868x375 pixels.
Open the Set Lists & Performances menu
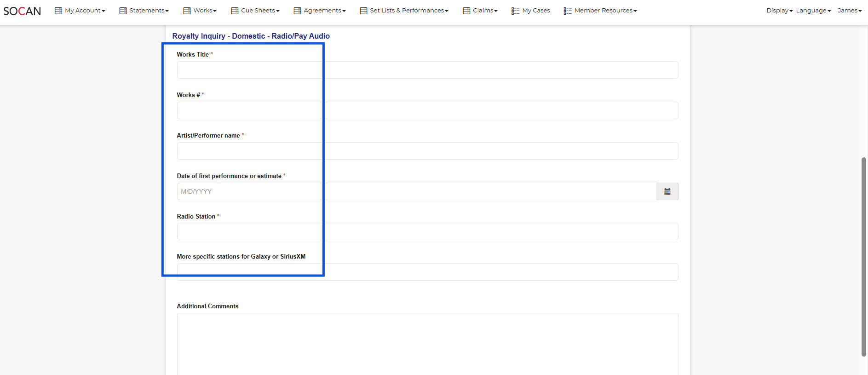pos(407,11)
